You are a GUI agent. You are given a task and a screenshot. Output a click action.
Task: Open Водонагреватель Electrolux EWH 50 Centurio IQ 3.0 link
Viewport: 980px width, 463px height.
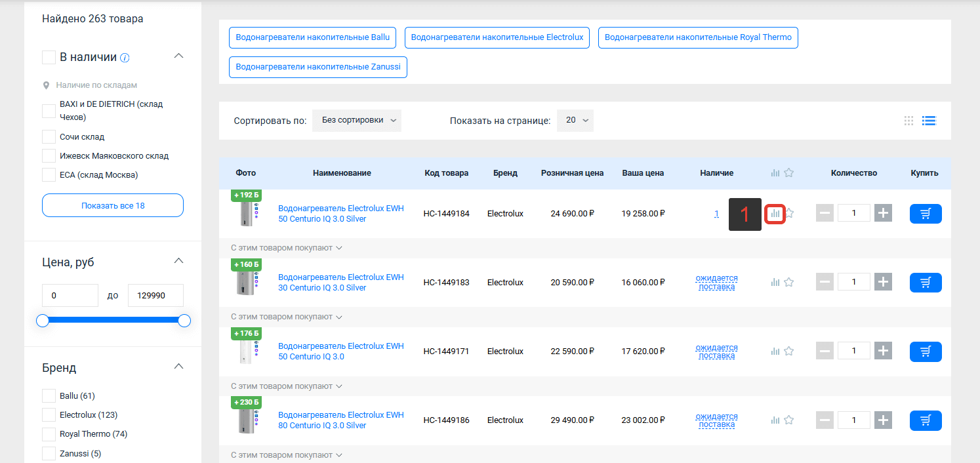point(341,352)
